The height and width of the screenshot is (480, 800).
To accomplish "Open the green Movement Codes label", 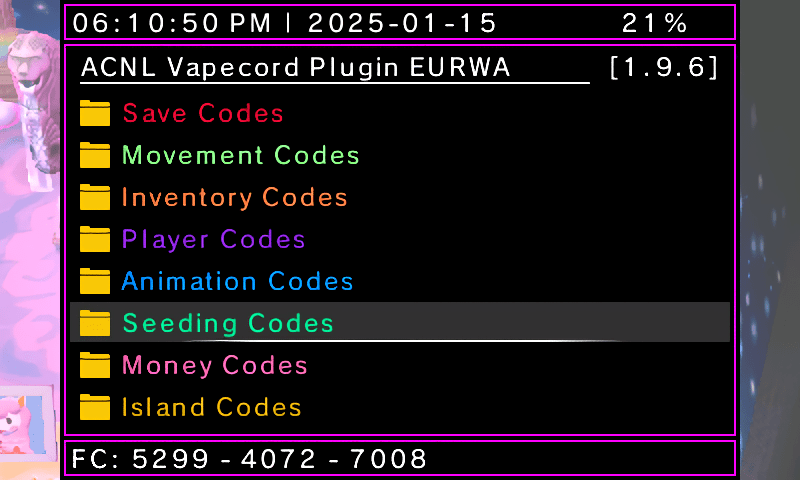I will [x=240, y=156].
